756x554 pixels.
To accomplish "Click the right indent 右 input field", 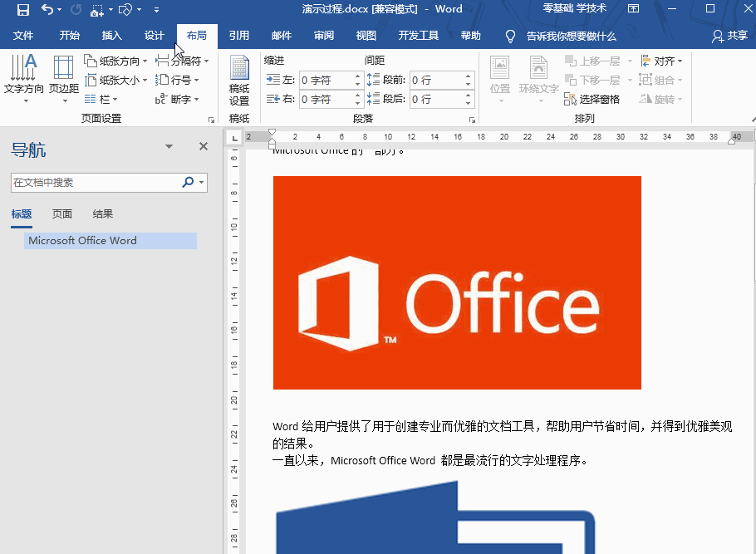I will click(326, 100).
